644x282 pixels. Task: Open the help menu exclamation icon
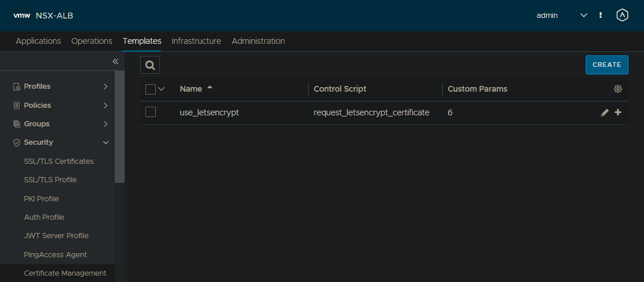tap(601, 16)
